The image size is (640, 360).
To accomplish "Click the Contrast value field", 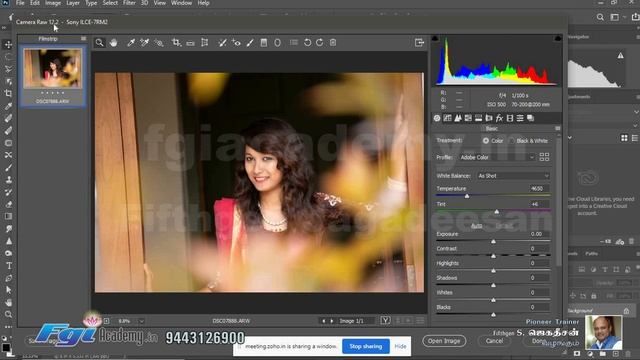I will tap(538, 249).
